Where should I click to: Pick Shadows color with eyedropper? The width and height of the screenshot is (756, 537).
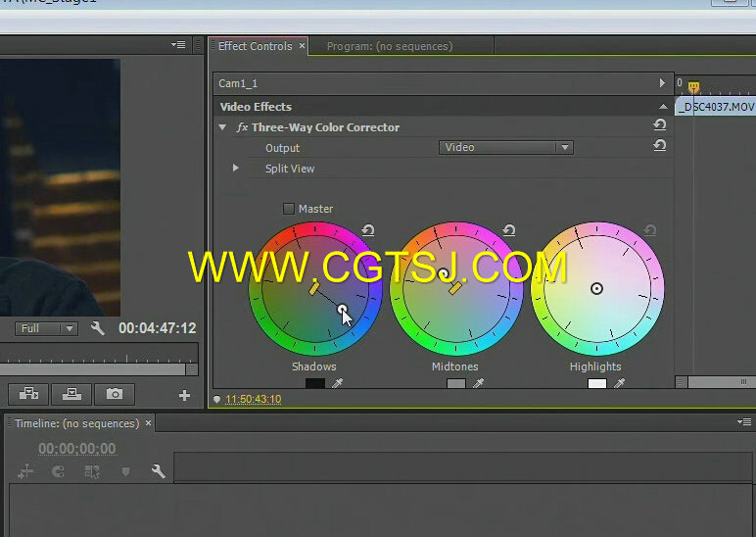pyautogui.click(x=337, y=383)
